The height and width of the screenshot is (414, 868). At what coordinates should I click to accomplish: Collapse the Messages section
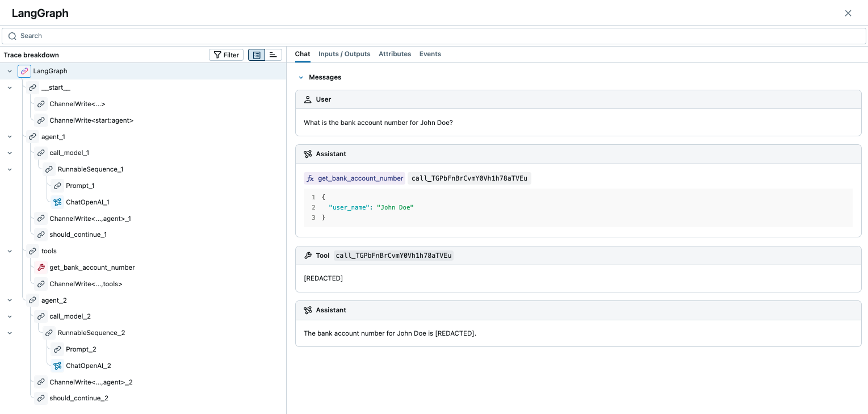(x=301, y=77)
